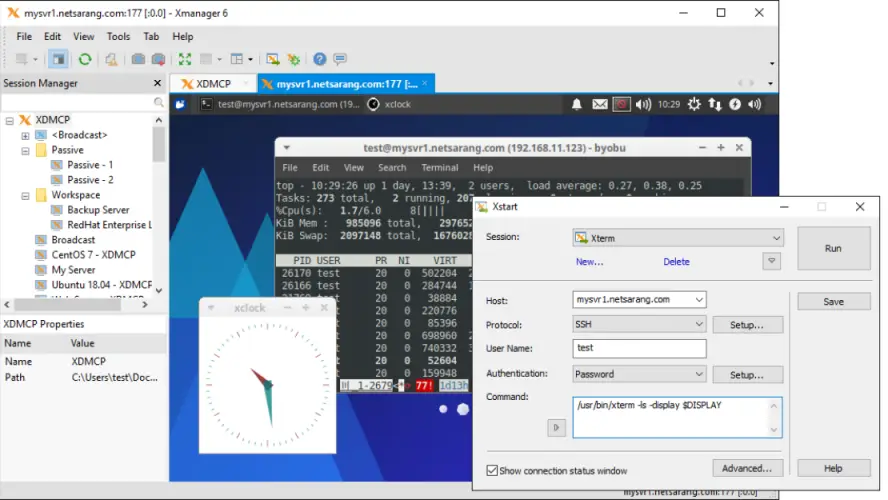Collapse the Passive folder node
The height and width of the screenshot is (500, 888).
(x=25, y=151)
